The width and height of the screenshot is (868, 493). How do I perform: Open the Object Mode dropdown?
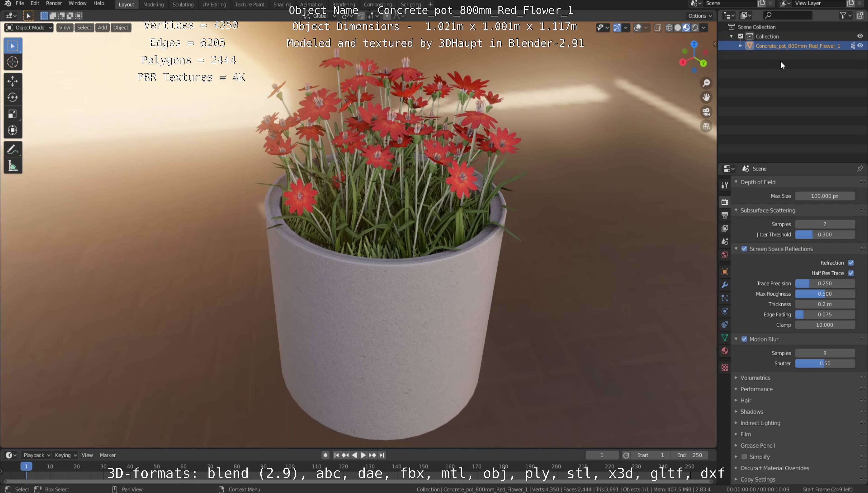click(x=29, y=28)
